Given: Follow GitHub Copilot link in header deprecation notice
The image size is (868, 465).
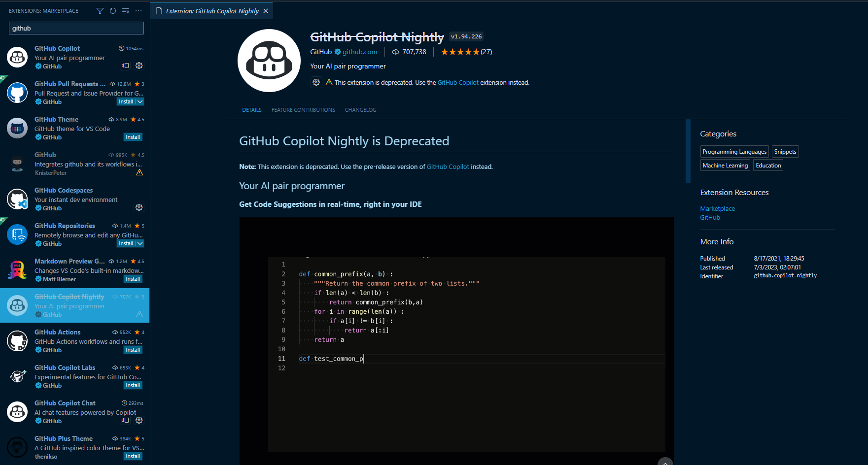Looking at the screenshot, I should point(458,82).
